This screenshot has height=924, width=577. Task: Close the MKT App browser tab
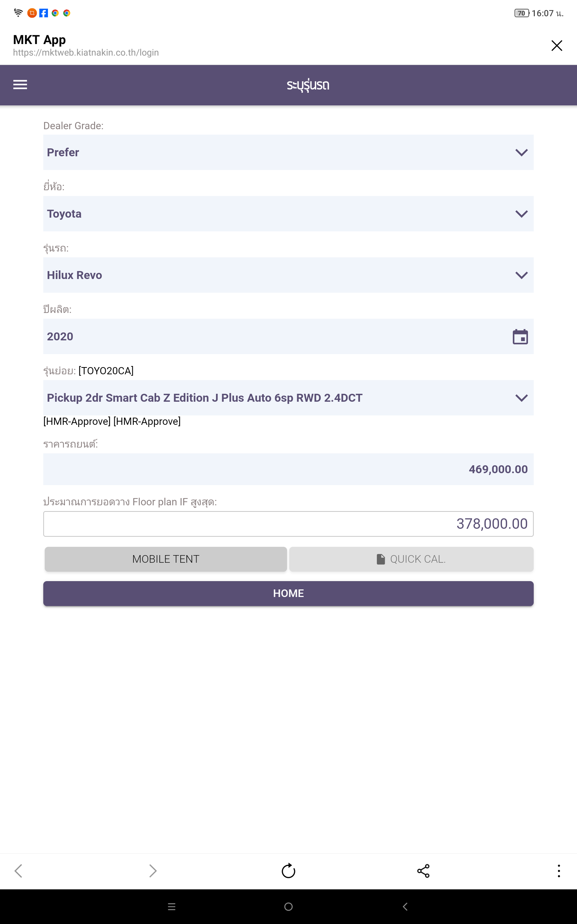pos(556,45)
